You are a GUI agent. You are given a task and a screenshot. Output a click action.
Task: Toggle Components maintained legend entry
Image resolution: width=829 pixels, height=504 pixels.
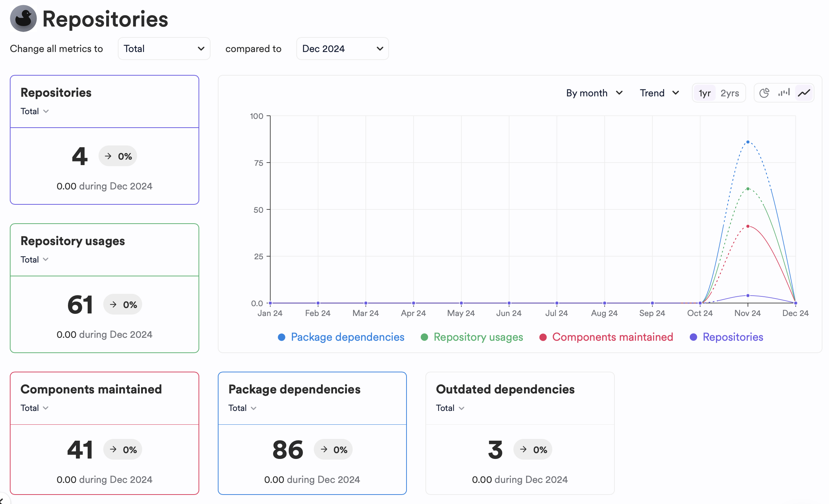606,337
